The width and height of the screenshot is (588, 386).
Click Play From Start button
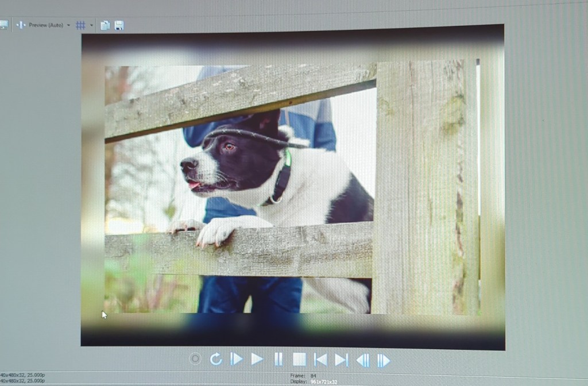(x=237, y=360)
